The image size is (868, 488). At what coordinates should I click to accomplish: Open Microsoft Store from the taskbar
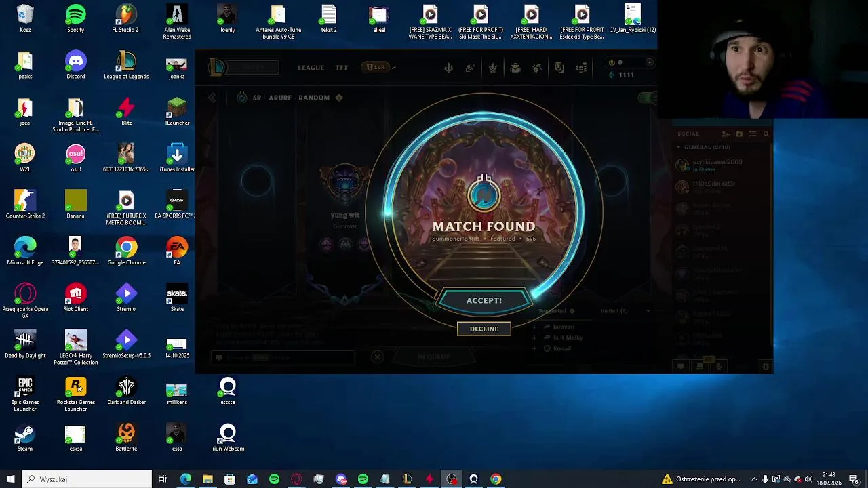[x=230, y=479]
